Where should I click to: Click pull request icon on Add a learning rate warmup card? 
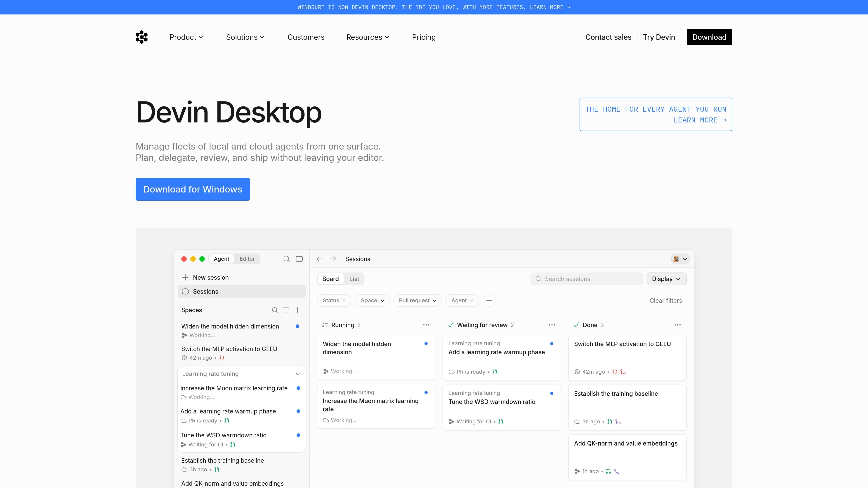(x=495, y=372)
